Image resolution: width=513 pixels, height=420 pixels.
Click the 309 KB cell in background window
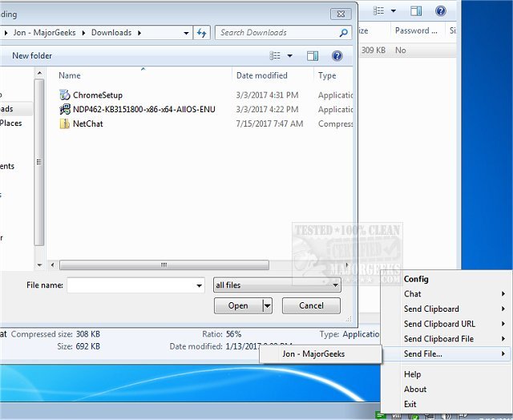(373, 50)
